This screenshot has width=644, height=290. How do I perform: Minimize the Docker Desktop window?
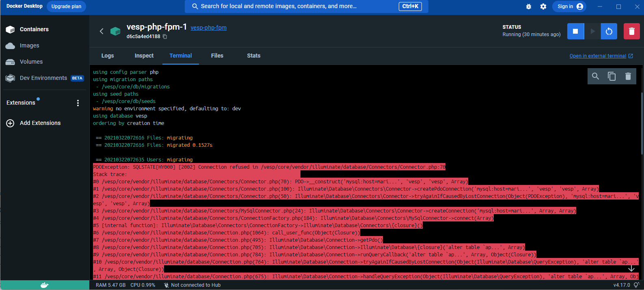[x=600, y=6]
